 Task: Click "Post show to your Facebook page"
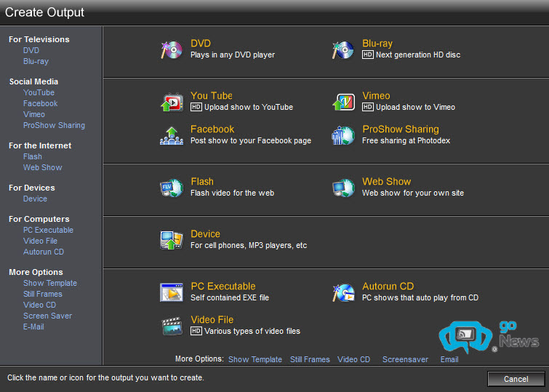(x=251, y=141)
